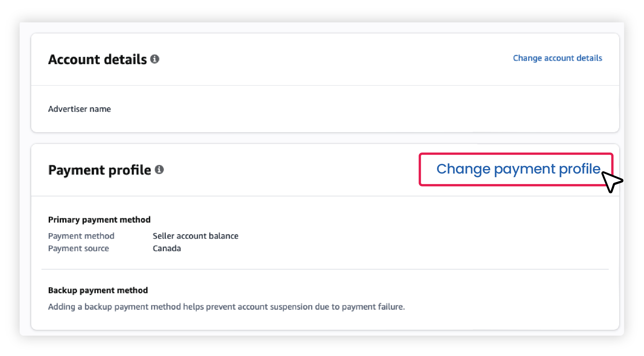Click the Advertiser name label
The height and width of the screenshot is (356, 644).
click(79, 109)
